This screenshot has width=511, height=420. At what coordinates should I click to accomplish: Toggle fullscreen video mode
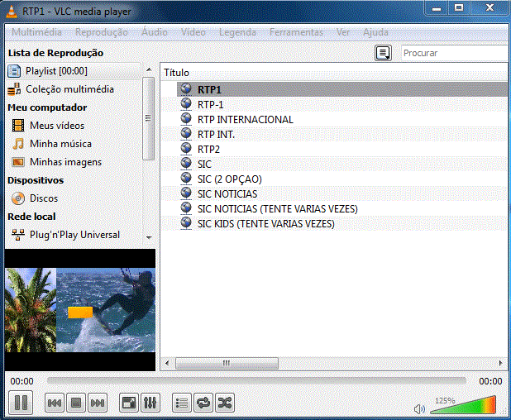[x=129, y=403]
